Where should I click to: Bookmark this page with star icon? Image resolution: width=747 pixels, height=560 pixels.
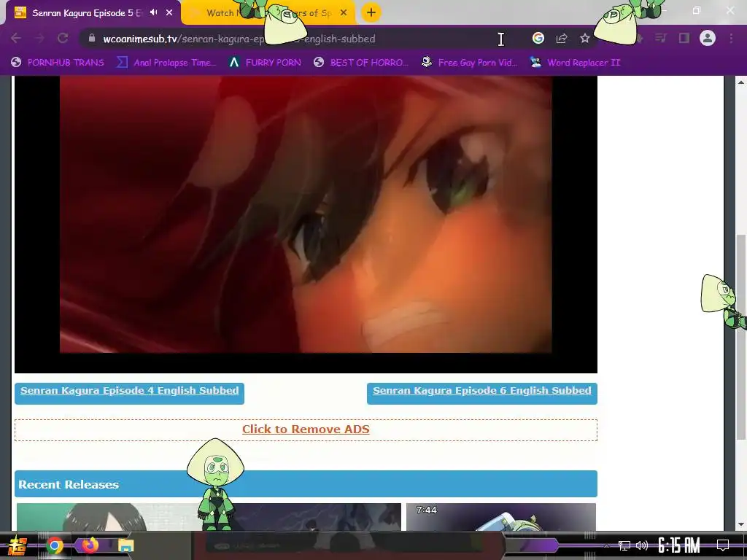point(585,38)
